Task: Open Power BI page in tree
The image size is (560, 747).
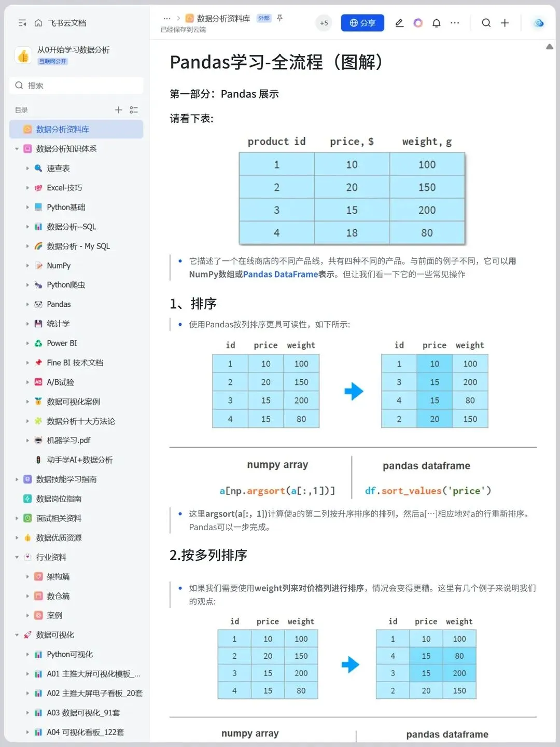Action: coord(62,343)
